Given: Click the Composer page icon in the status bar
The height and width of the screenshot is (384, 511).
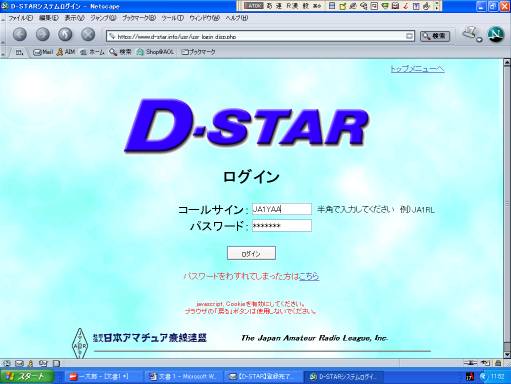Looking at the screenshot, I should pos(56,363).
